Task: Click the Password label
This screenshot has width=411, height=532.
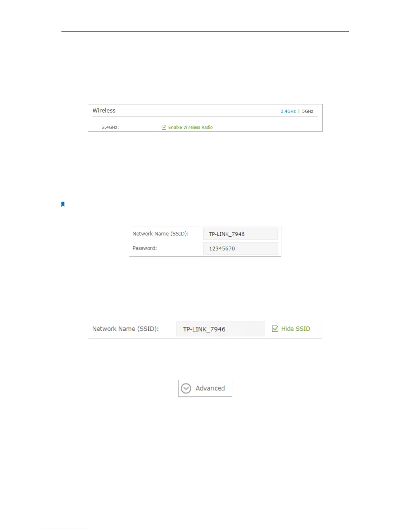Action: pyautogui.click(x=145, y=248)
